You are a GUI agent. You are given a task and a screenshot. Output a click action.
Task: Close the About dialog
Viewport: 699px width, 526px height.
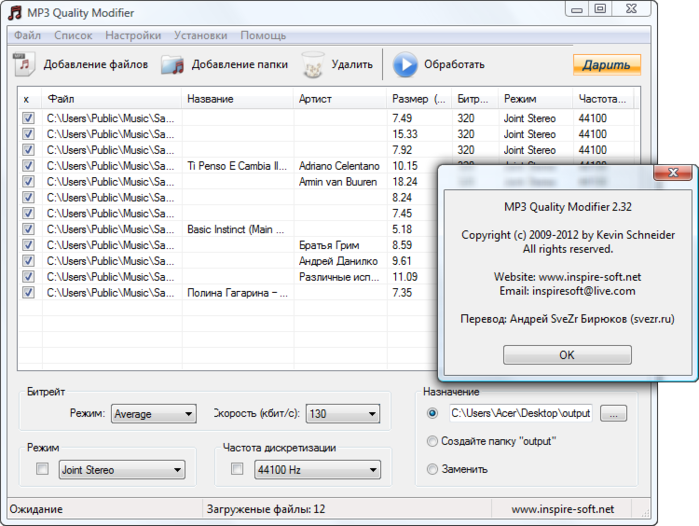pyautogui.click(x=673, y=172)
